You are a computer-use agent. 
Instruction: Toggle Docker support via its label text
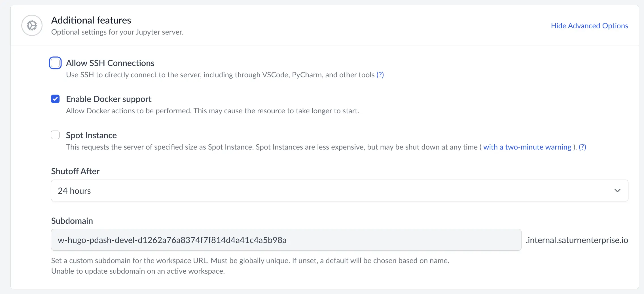coord(109,99)
